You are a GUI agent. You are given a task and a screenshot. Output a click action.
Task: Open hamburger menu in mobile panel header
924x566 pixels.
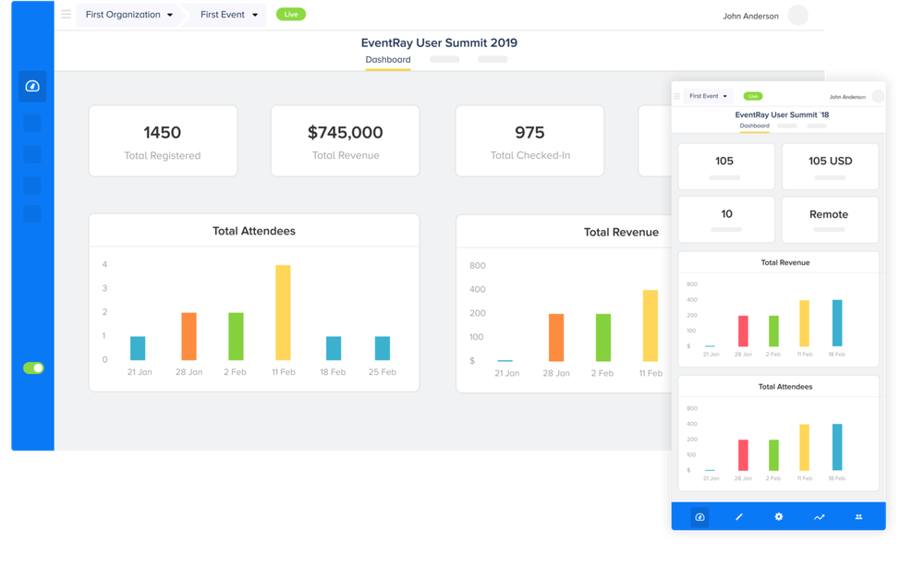[x=677, y=96]
